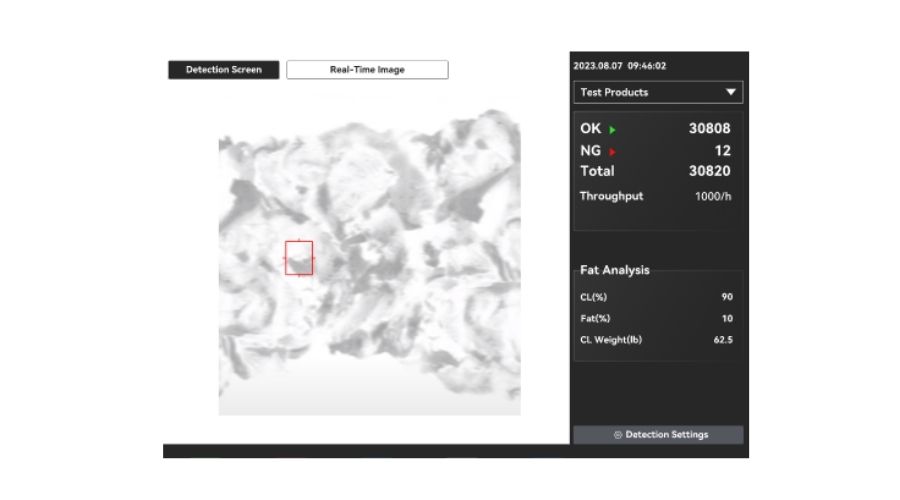Image resolution: width=900 pixels, height=500 pixels.
Task: Click the red arrow next to NG
Action: point(612,152)
